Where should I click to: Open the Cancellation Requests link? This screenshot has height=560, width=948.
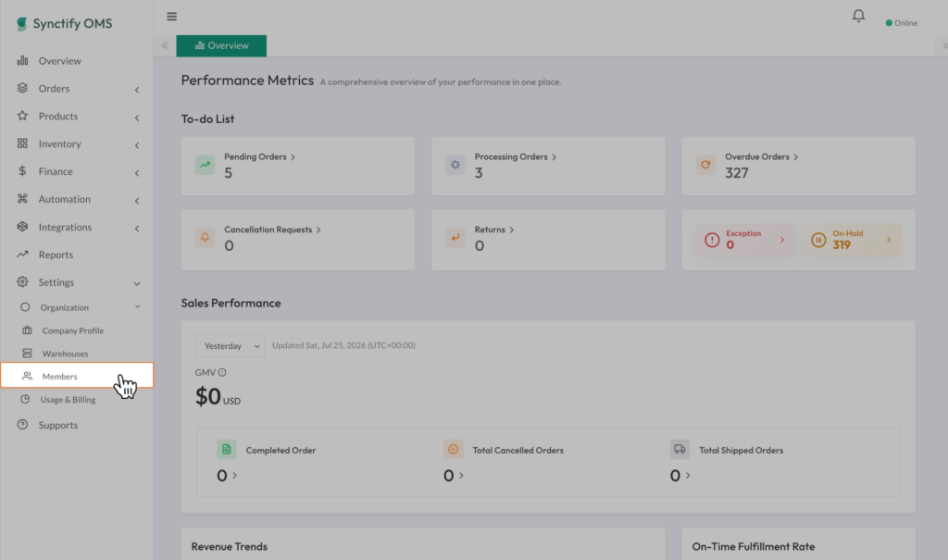tap(272, 230)
